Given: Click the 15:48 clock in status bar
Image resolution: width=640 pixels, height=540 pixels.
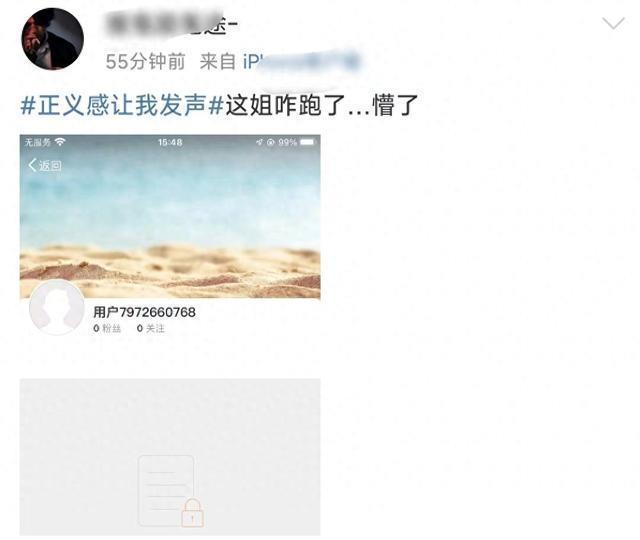Looking at the screenshot, I should tap(170, 142).
